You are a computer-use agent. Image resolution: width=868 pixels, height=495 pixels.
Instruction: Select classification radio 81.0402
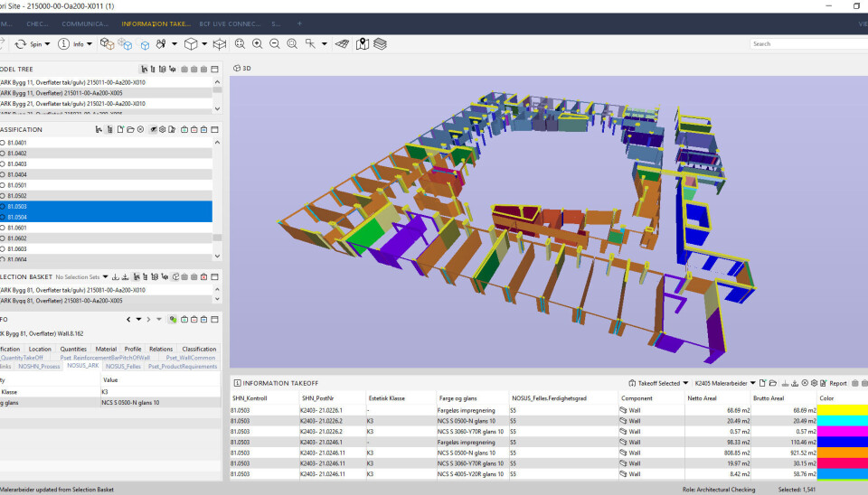[2, 154]
